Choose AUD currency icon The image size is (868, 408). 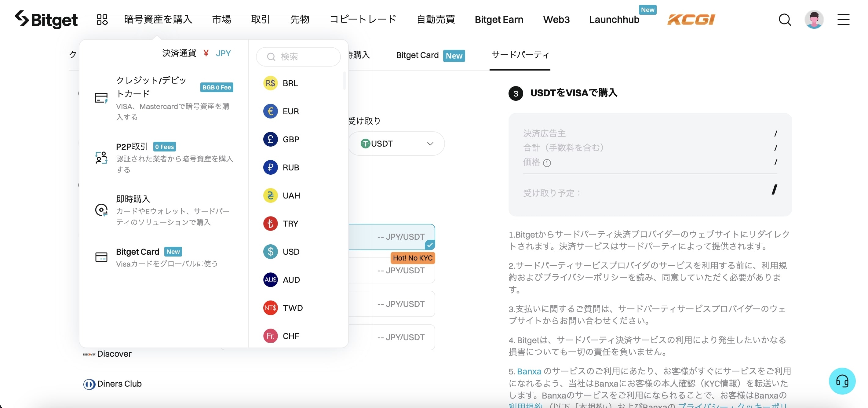(270, 280)
